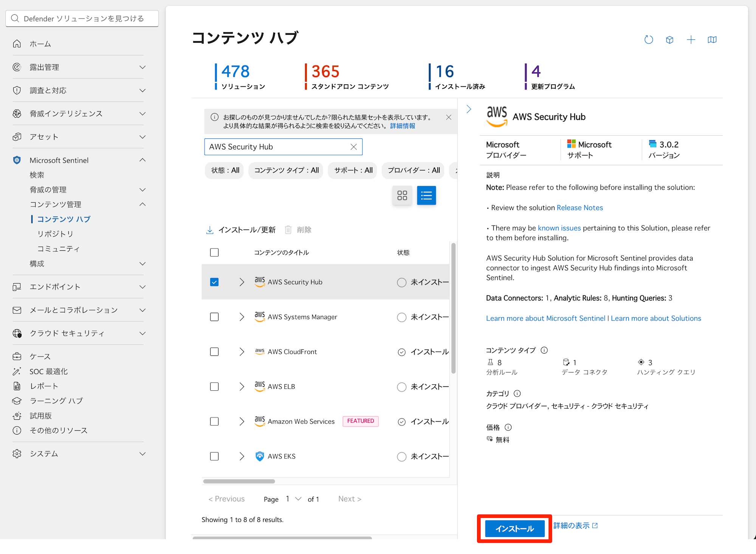Expand the AWS ELB row

point(242,386)
